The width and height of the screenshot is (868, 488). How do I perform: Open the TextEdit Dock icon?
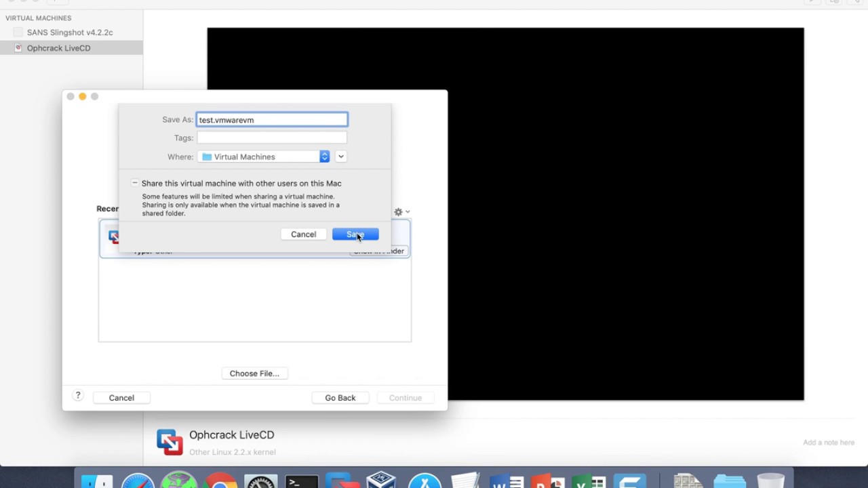tap(465, 481)
